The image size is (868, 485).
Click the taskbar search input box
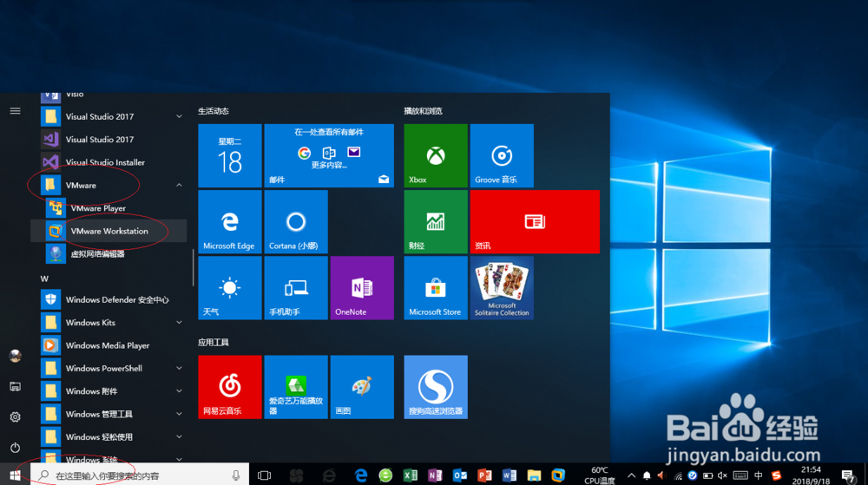(x=140, y=475)
